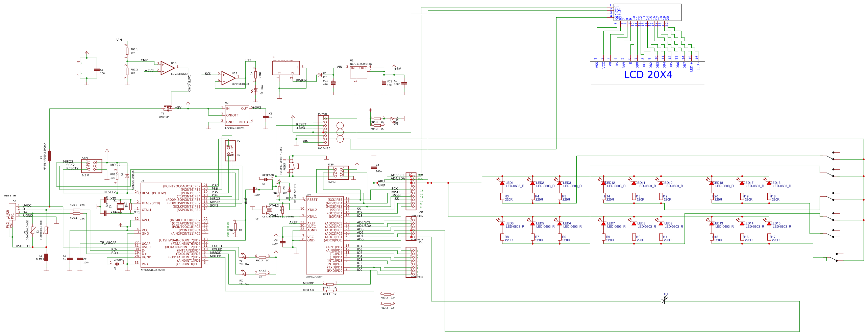Click the ICSP1 3x2 header
The width and height of the screenshot is (868, 335).
(92, 166)
